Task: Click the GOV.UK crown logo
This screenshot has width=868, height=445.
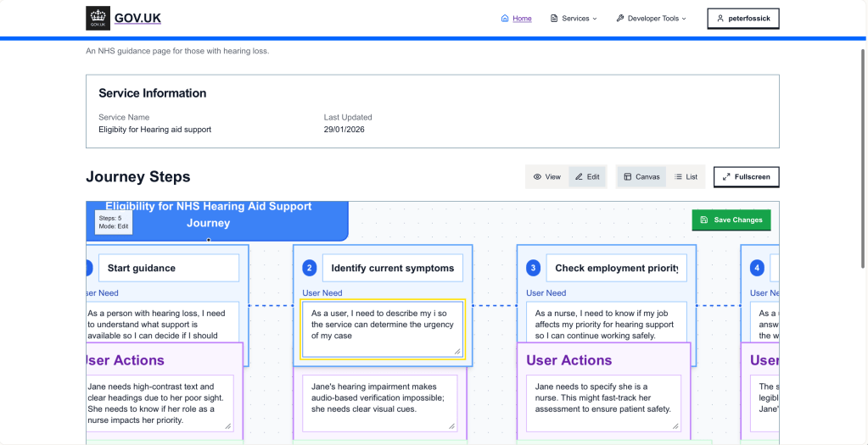Action: (x=98, y=18)
